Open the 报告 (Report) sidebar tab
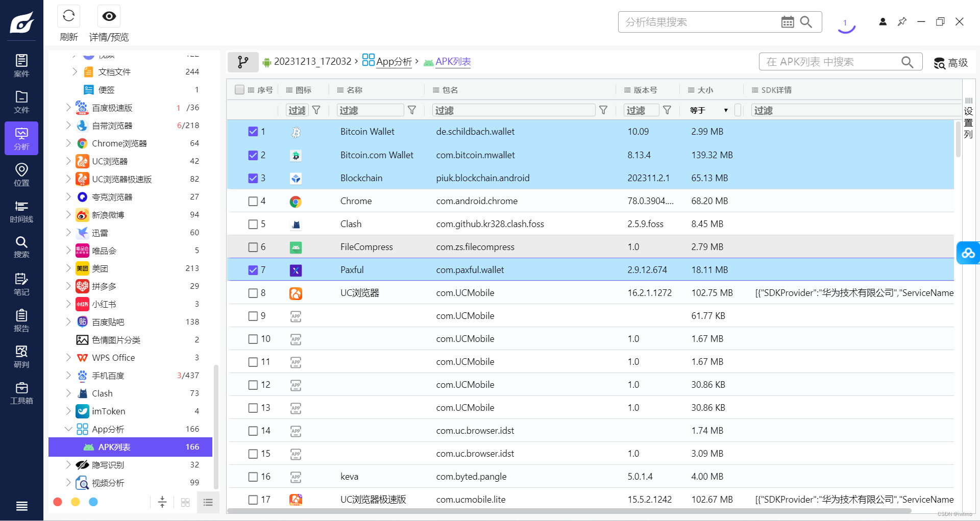 coord(21,320)
